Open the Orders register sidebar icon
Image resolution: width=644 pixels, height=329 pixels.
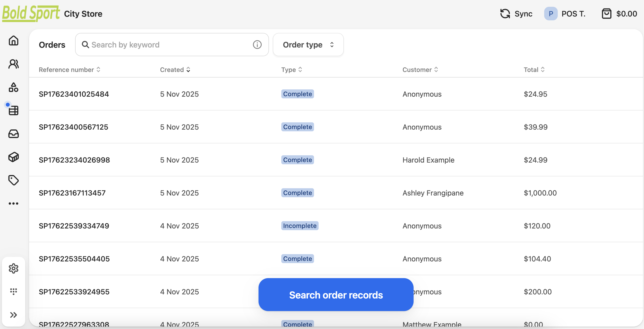click(x=14, y=110)
